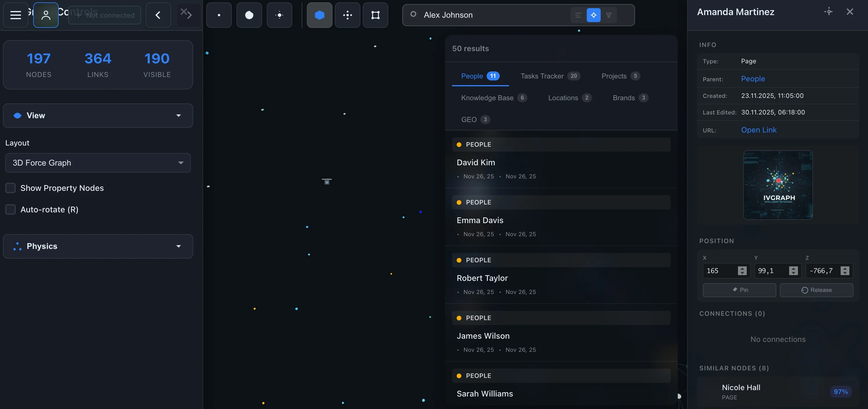Select the person profile icon
This screenshot has width=868, height=409.
pos(46,15)
